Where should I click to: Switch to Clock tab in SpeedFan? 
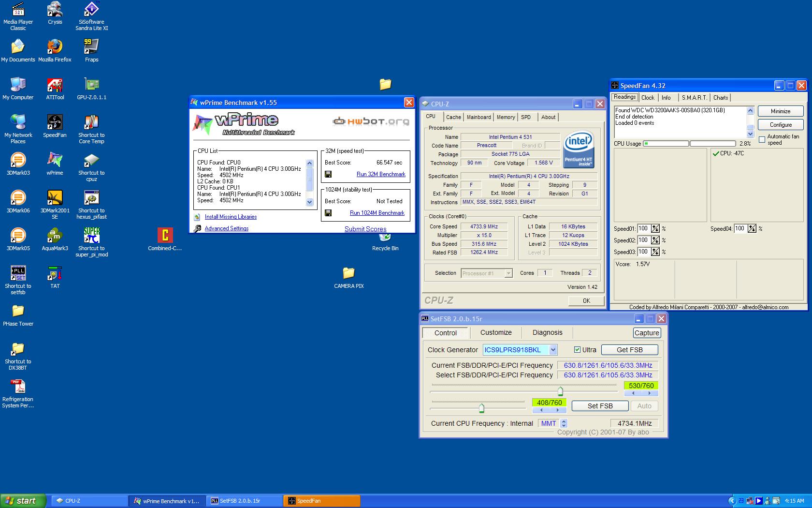tap(648, 98)
